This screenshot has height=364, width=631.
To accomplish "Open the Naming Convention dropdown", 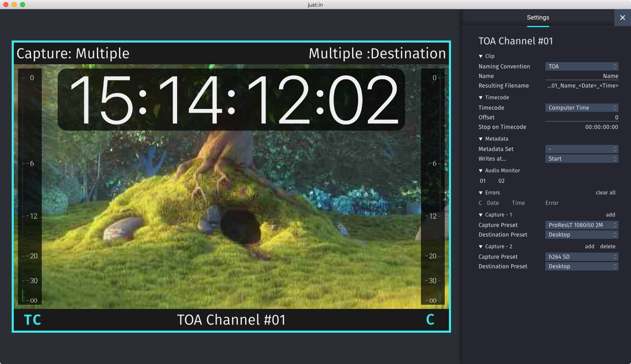I will pos(582,66).
